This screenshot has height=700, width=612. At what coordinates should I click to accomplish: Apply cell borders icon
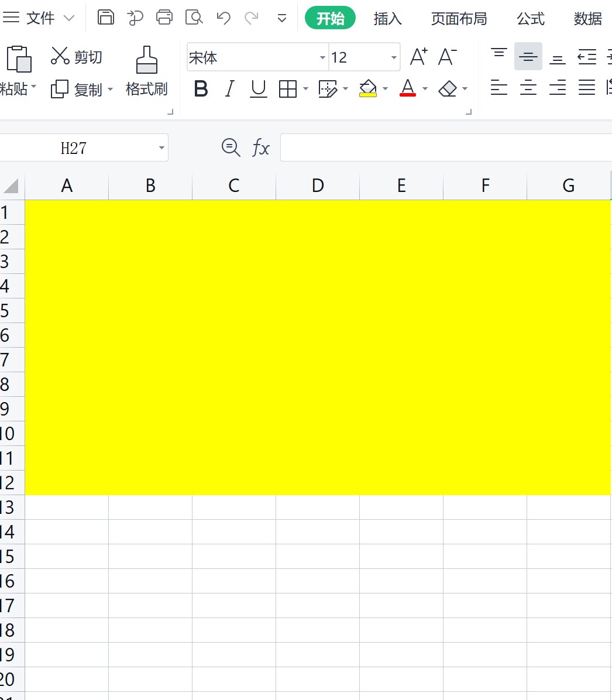pos(287,89)
